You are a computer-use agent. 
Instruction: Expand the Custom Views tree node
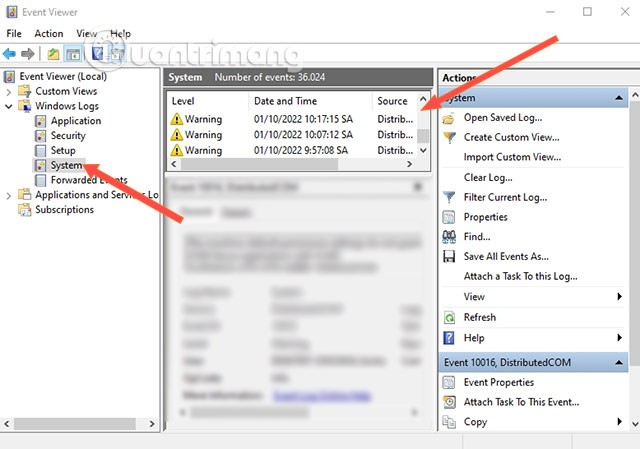tap(10, 91)
